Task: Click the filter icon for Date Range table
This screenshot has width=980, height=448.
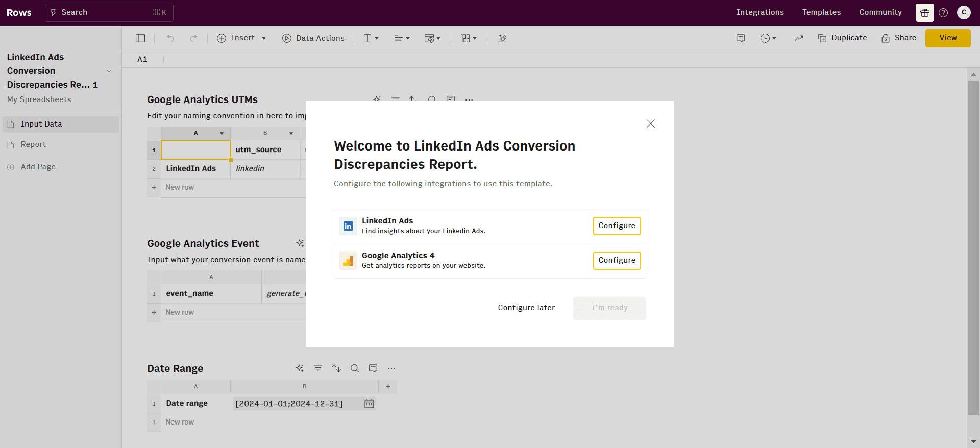Action: tap(318, 368)
